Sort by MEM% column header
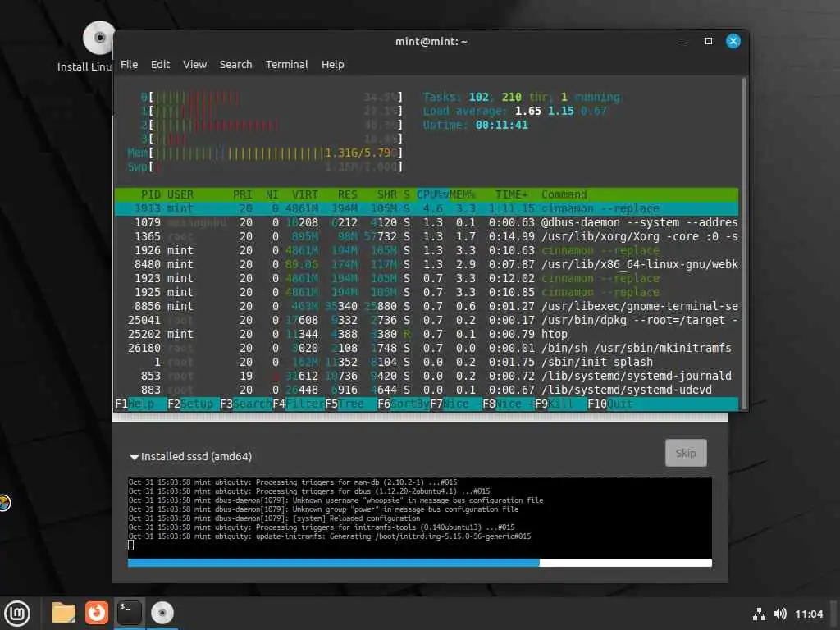This screenshot has height=630, width=840. point(462,194)
